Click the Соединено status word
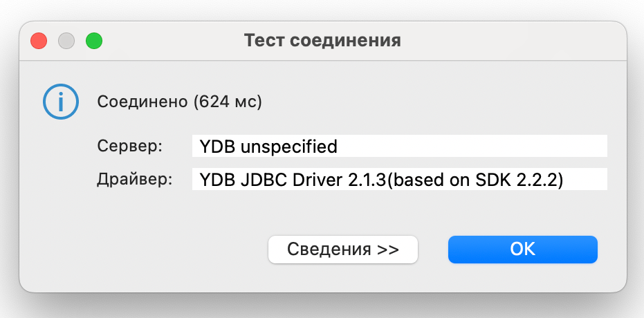The height and width of the screenshot is (318, 644). tap(142, 102)
